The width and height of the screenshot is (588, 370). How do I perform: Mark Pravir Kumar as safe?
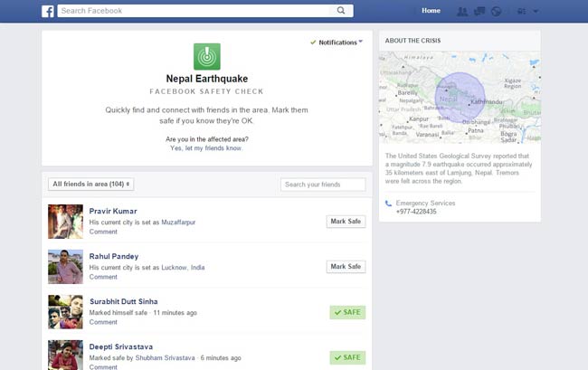(x=346, y=221)
